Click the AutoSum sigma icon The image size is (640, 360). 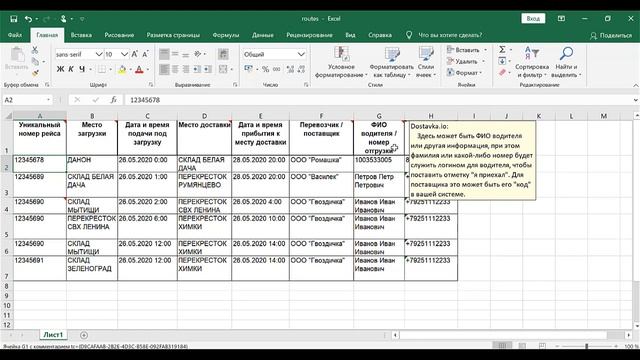(502, 50)
